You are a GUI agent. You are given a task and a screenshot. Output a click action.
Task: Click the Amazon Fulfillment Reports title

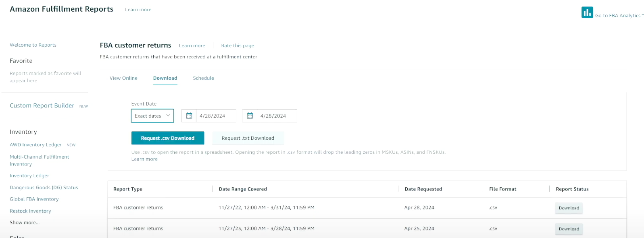(62, 9)
